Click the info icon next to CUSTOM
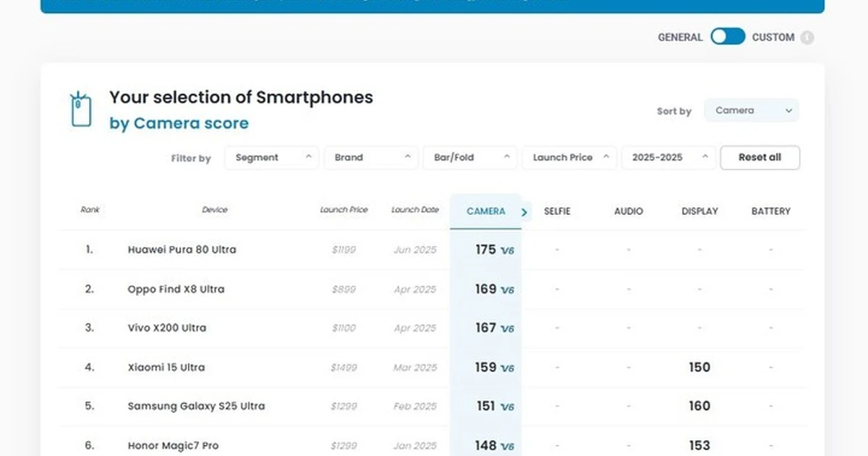868x456 pixels. (x=807, y=38)
